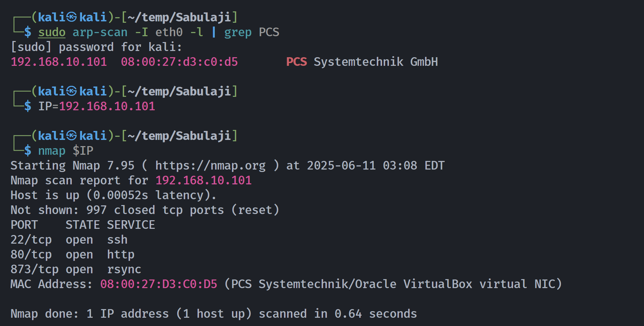Click the MAC address 08:00:27:d3:c0:d5 lowercase
This screenshot has height=326, width=644.
tap(179, 62)
